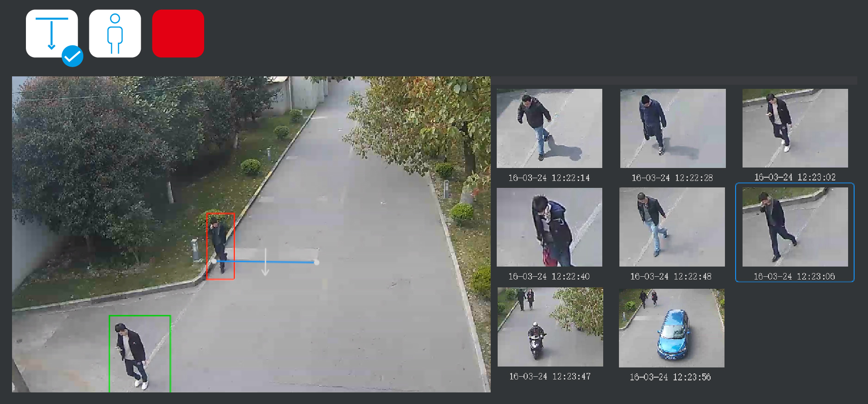This screenshot has height=404, width=868.
Task: Click timestamp text '16-03-24 12:23:56'
Action: pos(670,377)
